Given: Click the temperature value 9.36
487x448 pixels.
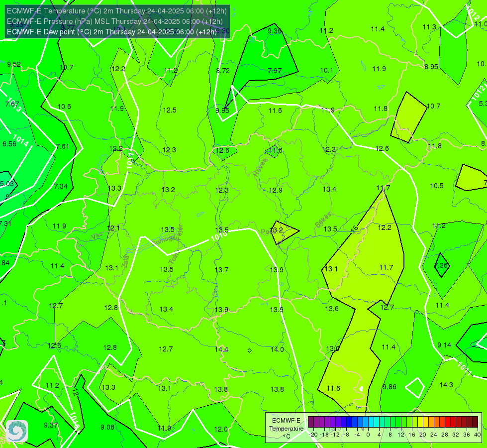Looking at the screenshot, I should (275, 31).
